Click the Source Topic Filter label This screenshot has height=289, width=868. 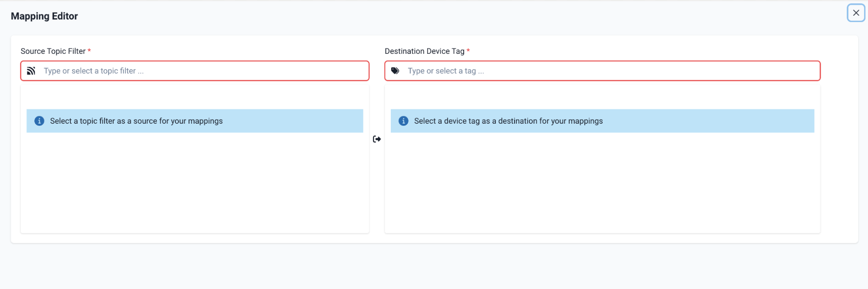pyautogui.click(x=53, y=51)
